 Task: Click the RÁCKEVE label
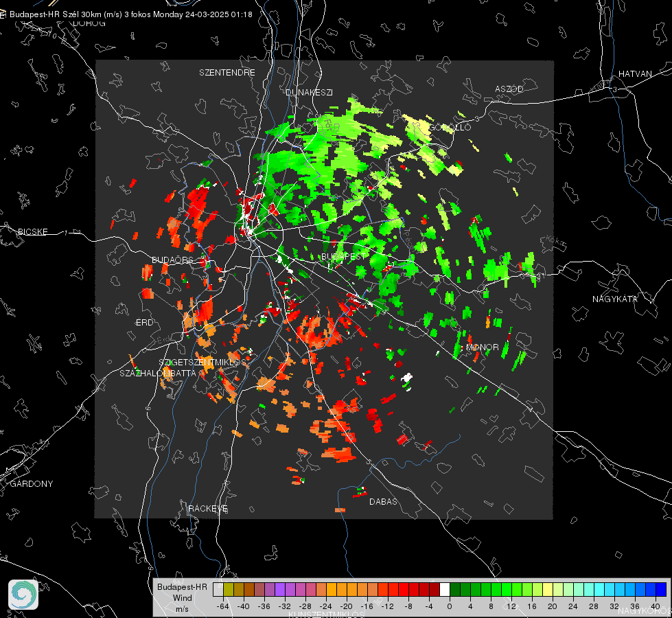208,509
